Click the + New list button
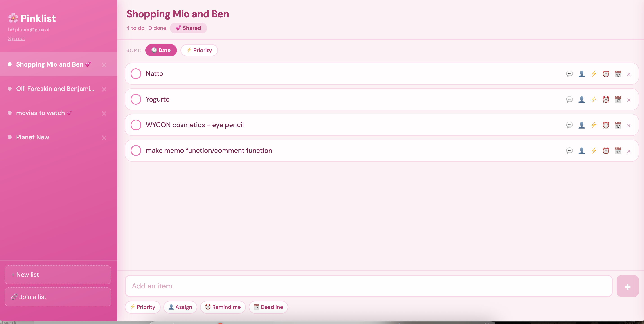Screen dimensions: 644x324 (x=58, y=275)
